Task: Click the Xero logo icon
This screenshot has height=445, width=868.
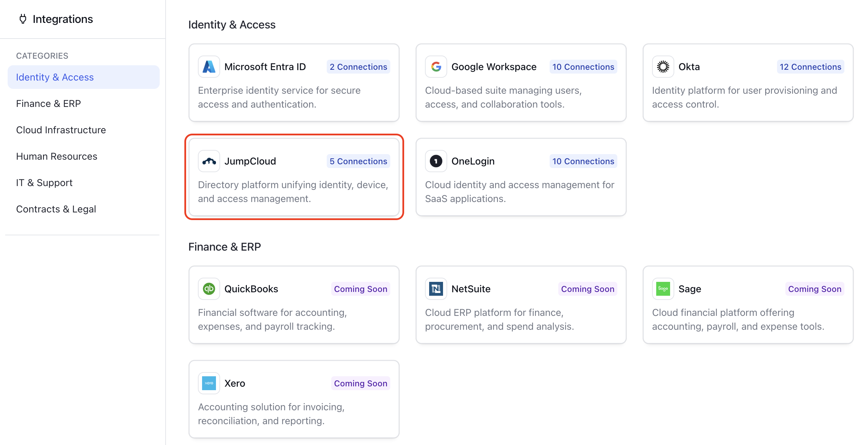Action: (x=209, y=383)
